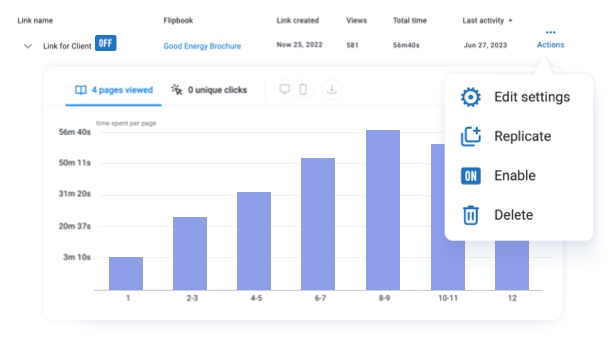Select the bar for pages 4-5
608x364 pixels.
[x=254, y=241]
